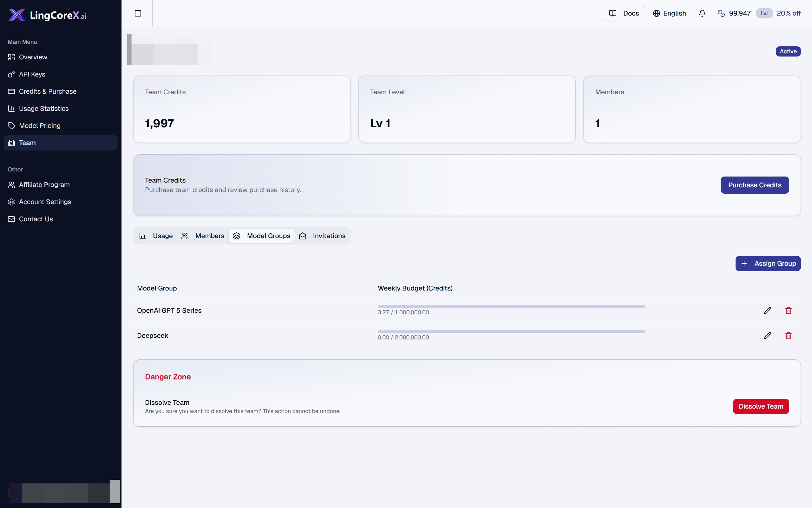
Task: Select Team in the main menu
Action: point(61,143)
